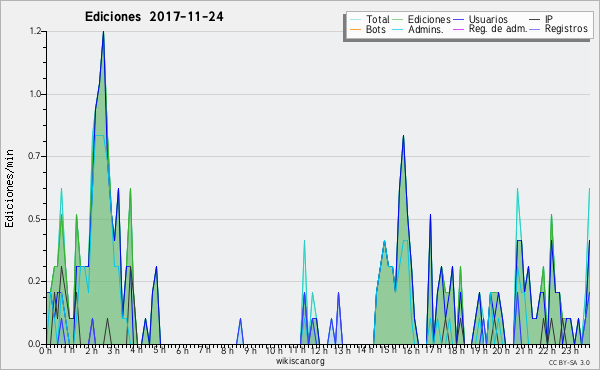This screenshot has height=370, width=600.
Task: Click the 1.2 y-axis tick label
Action: click(35, 31)
